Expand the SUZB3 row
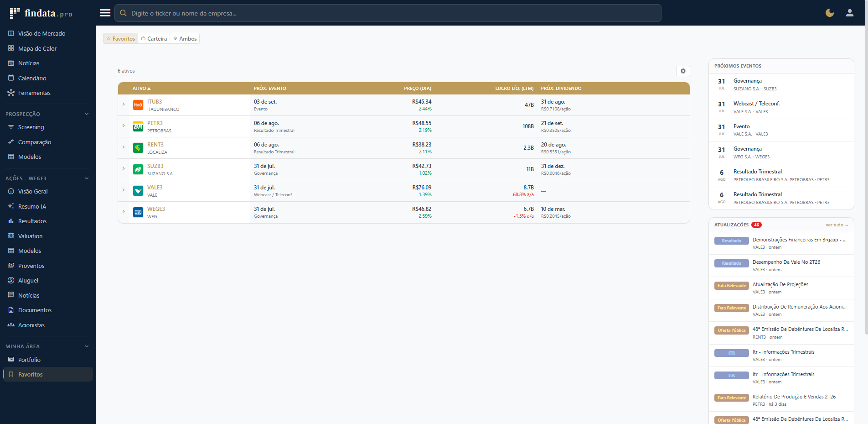868x424 pixels. tap(124, 168)
